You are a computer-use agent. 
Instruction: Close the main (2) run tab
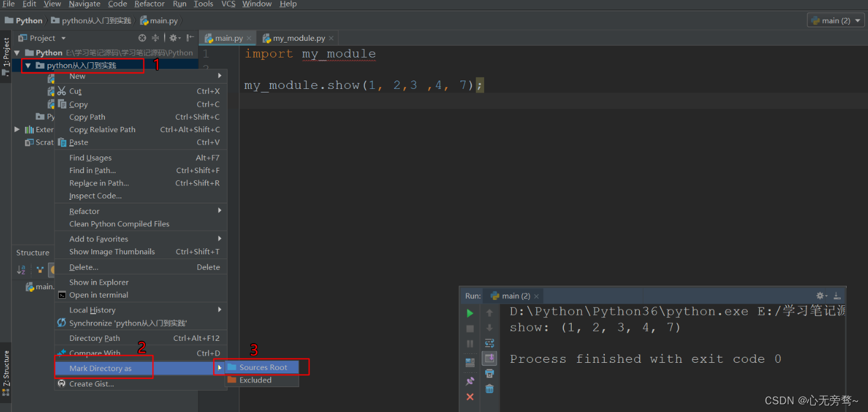pyautogui.click(x=536, y=296)
